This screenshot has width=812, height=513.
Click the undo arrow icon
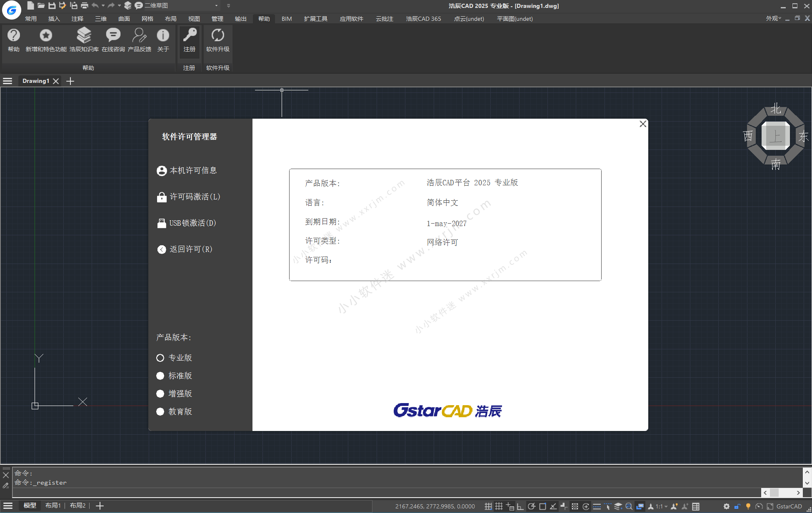click(x=95, y=5)
